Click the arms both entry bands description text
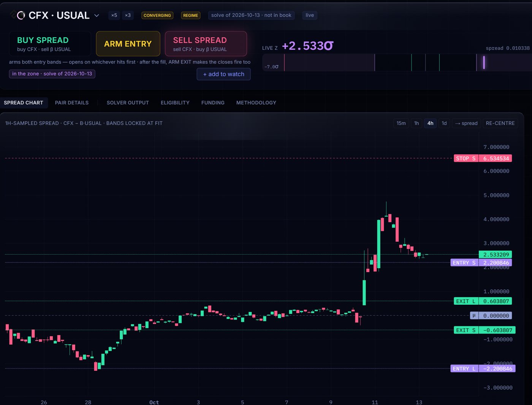This screenshot has height=405, width=532. [x=130, y=62]
